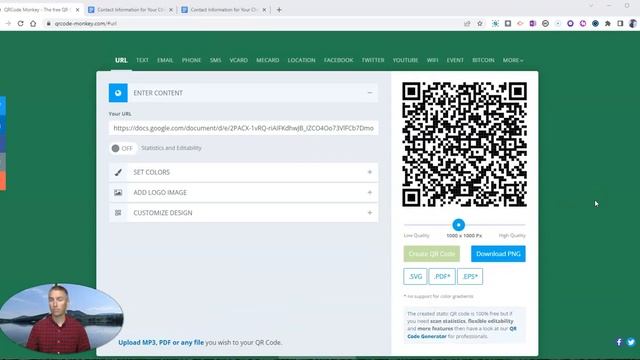Open the browser profile avatar icon
Image resolution: width=640 pixels, height=360 pixels.
(x=633, y=24)
